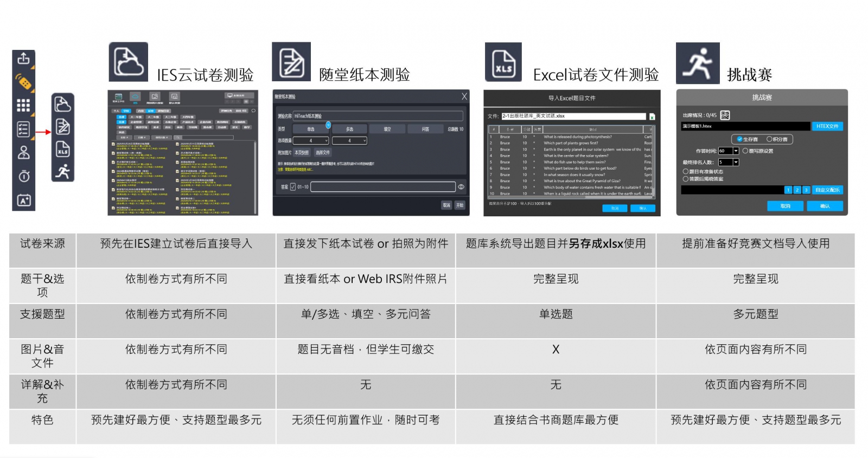This screenshot has width=868, height=458.
Task: Select the 积分赛 radio button
Action: (769, 139)
